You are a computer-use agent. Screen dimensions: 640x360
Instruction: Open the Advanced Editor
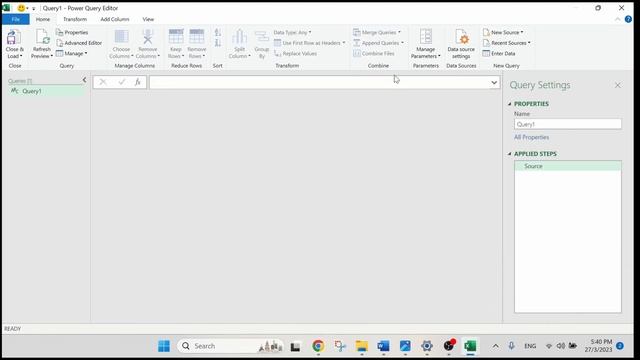pyautogui.click(x=79, y=43)
